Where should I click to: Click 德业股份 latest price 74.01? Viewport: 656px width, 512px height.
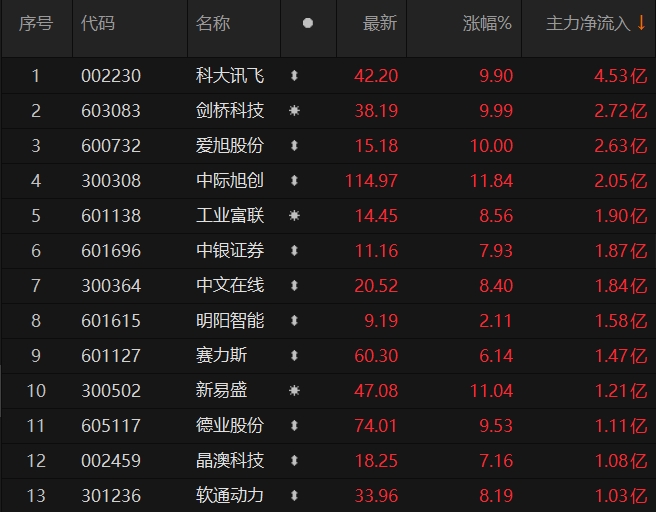point(376,426)
